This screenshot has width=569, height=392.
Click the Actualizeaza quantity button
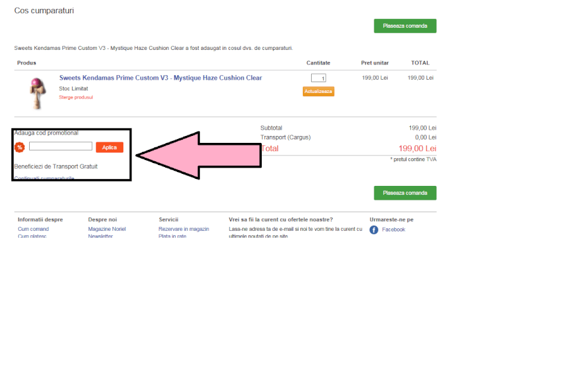(x=318, y=91)
